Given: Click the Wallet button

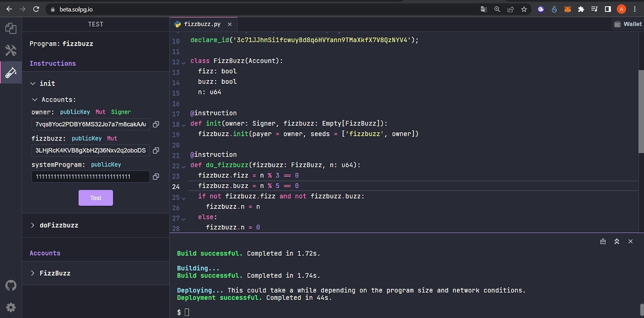Looking at the screenshot, I should click(628, 24).
